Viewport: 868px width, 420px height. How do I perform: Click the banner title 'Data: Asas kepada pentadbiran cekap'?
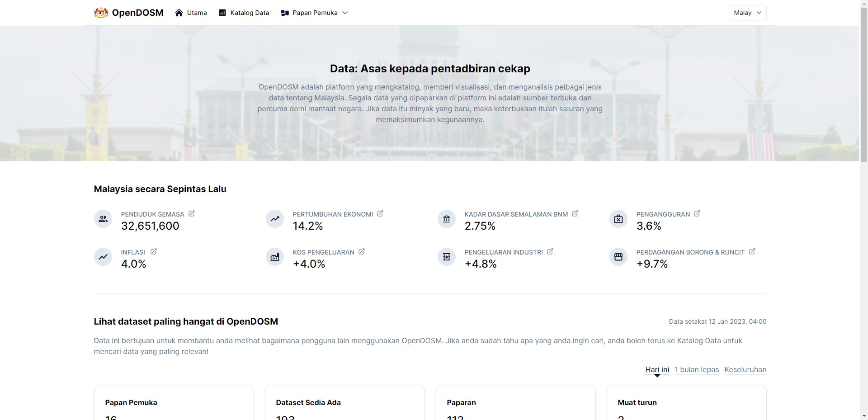pos(430,69)
